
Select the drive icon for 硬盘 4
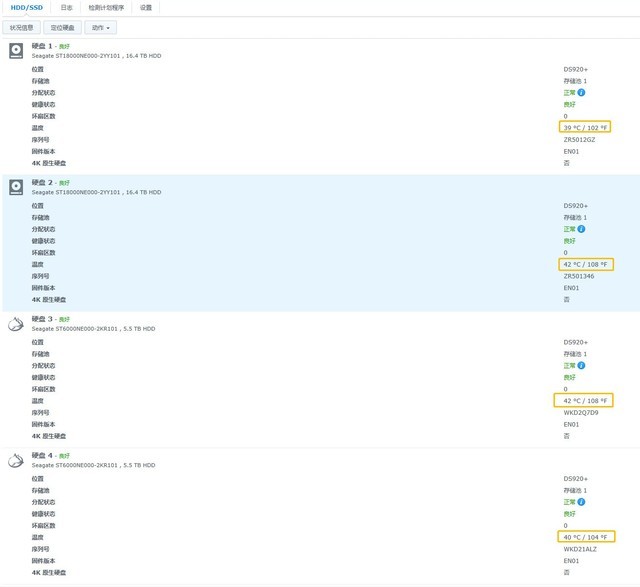tap(16, 460)
